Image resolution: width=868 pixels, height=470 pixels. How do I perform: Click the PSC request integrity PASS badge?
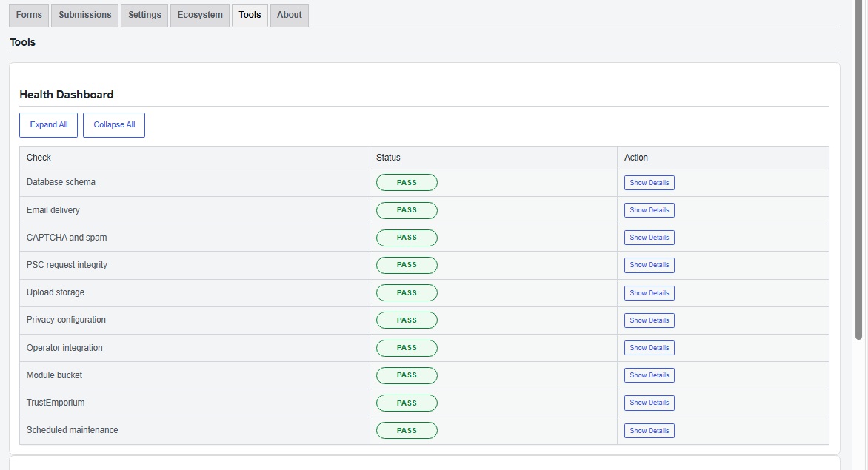click(x=407, y=265)
